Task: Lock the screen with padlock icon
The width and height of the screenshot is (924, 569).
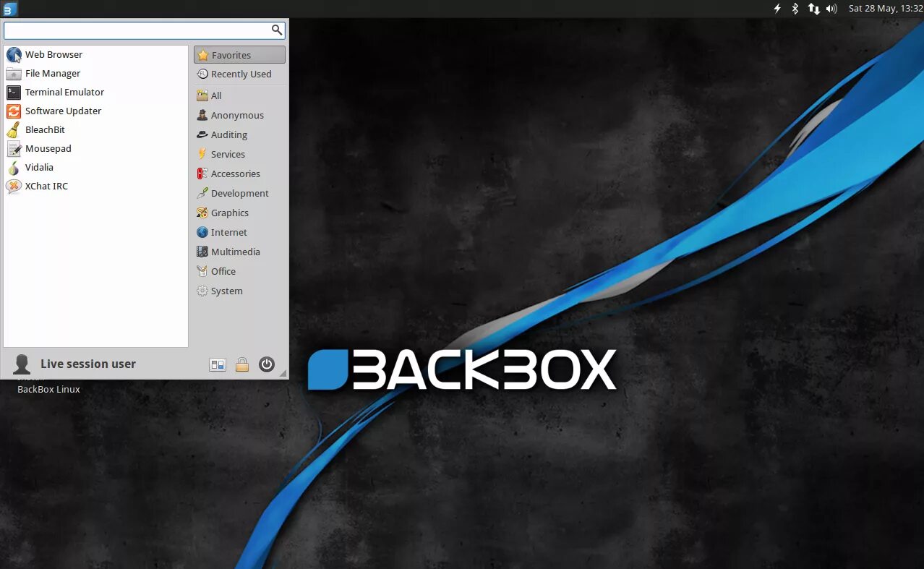Action: point(242,364)
